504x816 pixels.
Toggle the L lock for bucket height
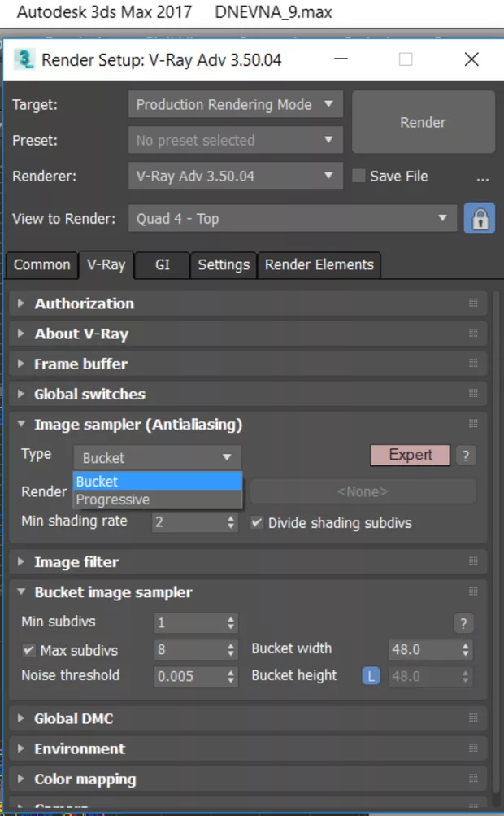click(x=371, y=675)
